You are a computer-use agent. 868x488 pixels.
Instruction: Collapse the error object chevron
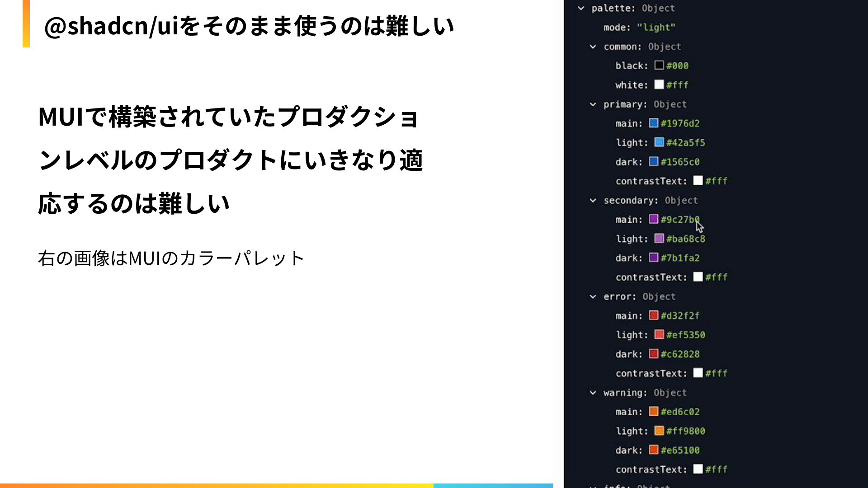(x=593, y=297)
